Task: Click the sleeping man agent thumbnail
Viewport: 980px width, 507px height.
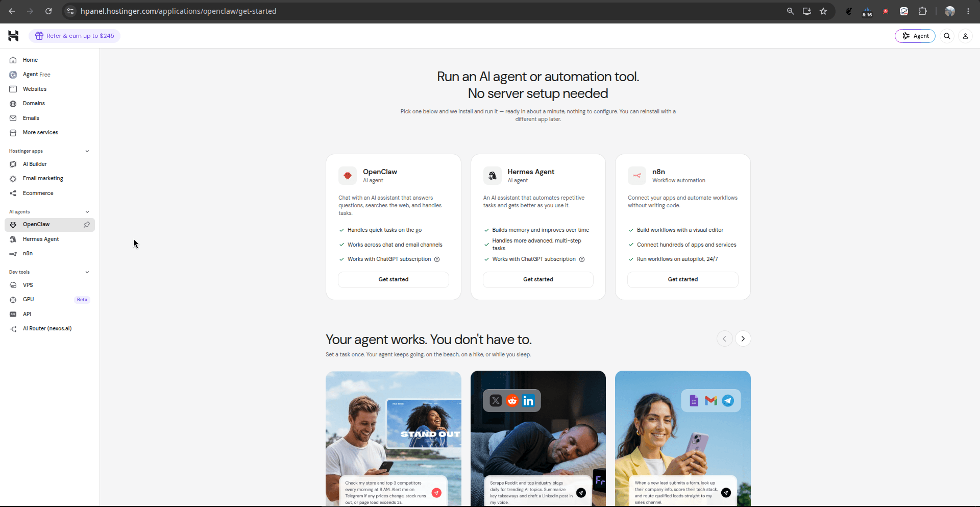Action: pyautogui.click(x=538, y=439)
